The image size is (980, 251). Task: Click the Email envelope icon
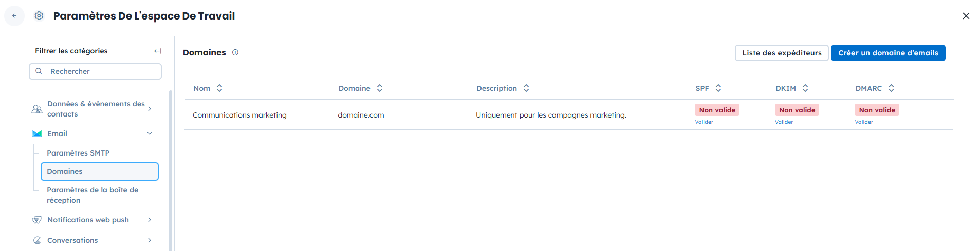tap(37, 133)
